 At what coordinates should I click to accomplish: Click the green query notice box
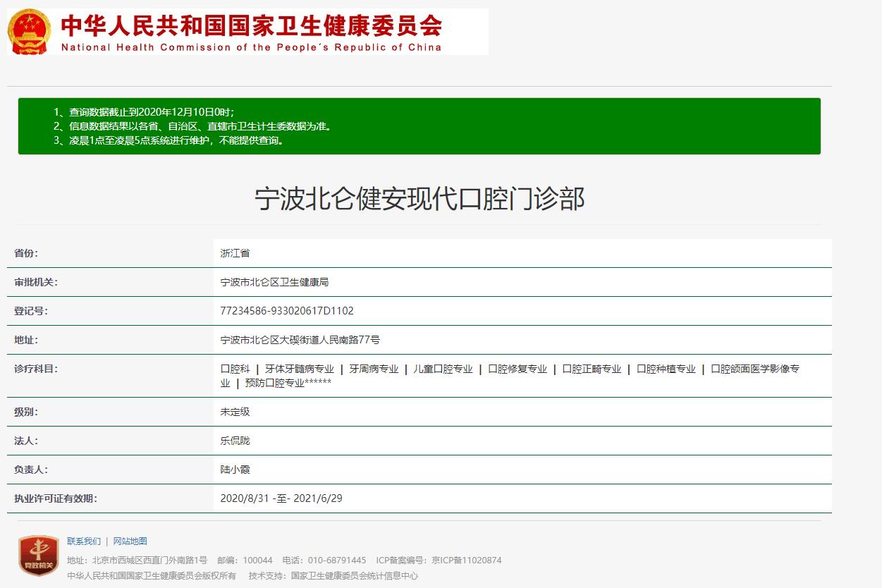click(x=419, y=126)
